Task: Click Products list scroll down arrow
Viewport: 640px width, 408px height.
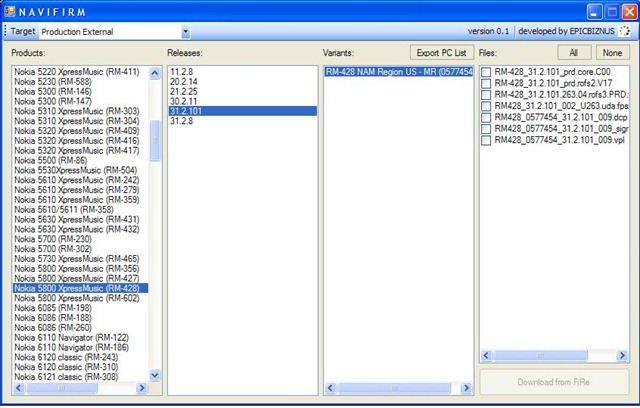Action: coord(155,375)
